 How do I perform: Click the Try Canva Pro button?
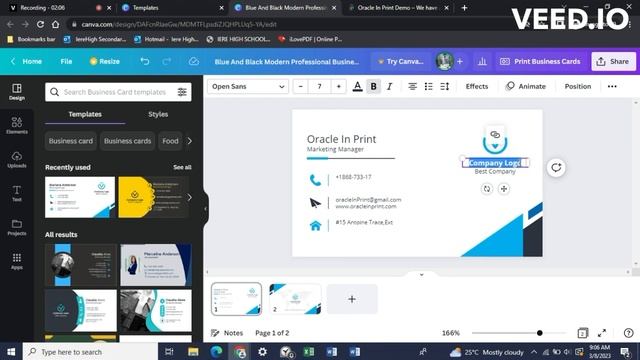coord(400,62)
